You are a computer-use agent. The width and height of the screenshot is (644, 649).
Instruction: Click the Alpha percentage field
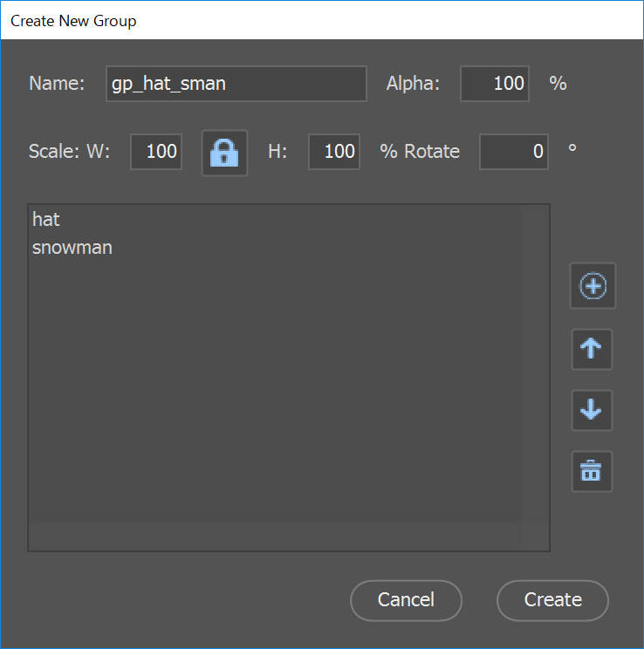495,84
